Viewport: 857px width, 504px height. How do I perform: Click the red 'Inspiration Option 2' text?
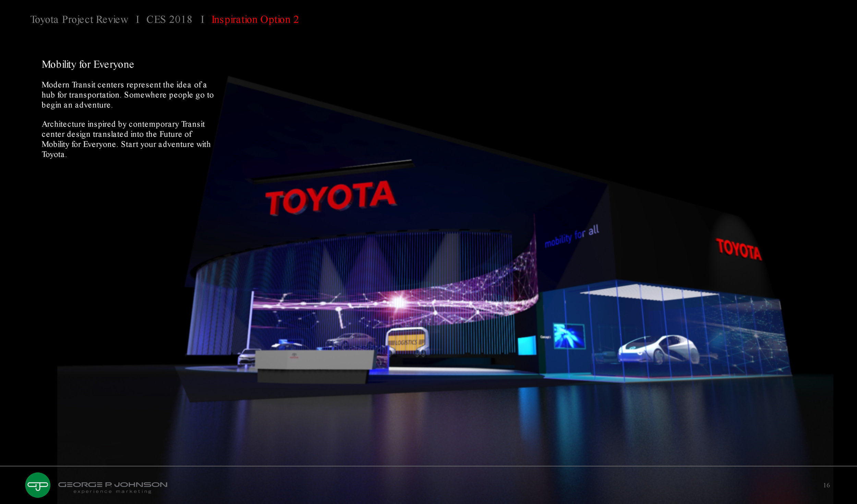[255, 20]
